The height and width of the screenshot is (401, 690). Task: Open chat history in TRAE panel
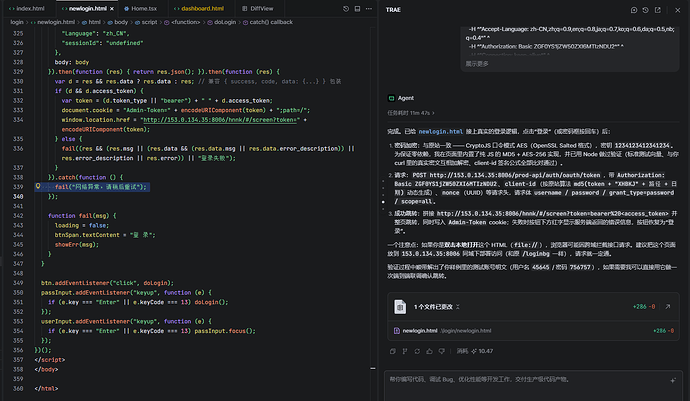[x=646, y=10]
